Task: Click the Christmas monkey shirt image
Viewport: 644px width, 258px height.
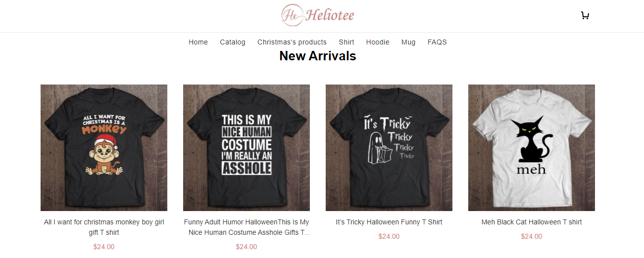Action: click(x=104, y=148)
